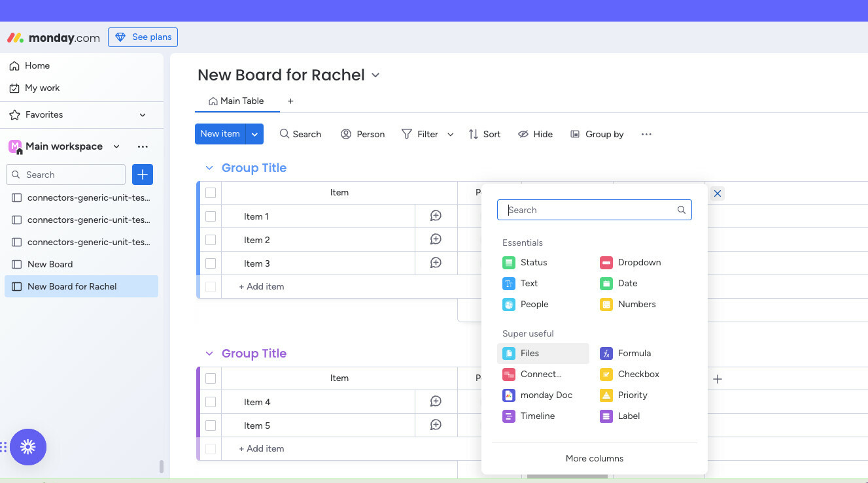Open Main workspace options ellipsis
Viewport: 868px width, 483px height.
(x=143, y=146)
